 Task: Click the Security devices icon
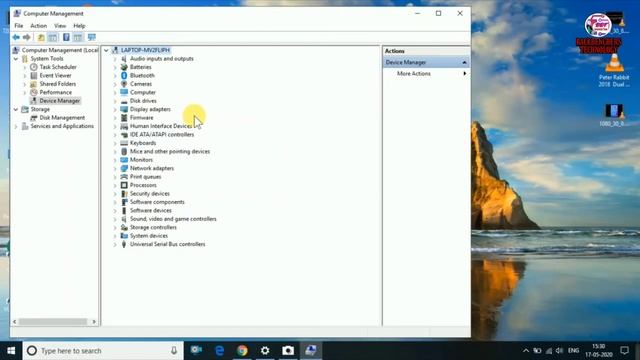(x=124, y=193)
